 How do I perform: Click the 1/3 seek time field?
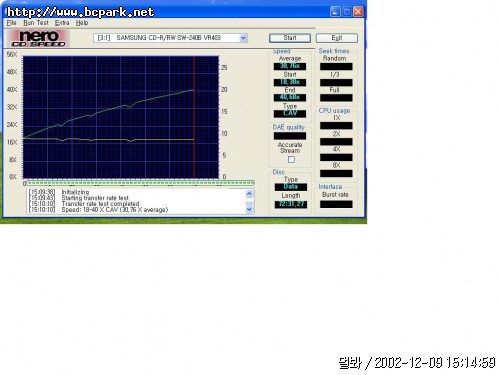click(x=336, y=82)
